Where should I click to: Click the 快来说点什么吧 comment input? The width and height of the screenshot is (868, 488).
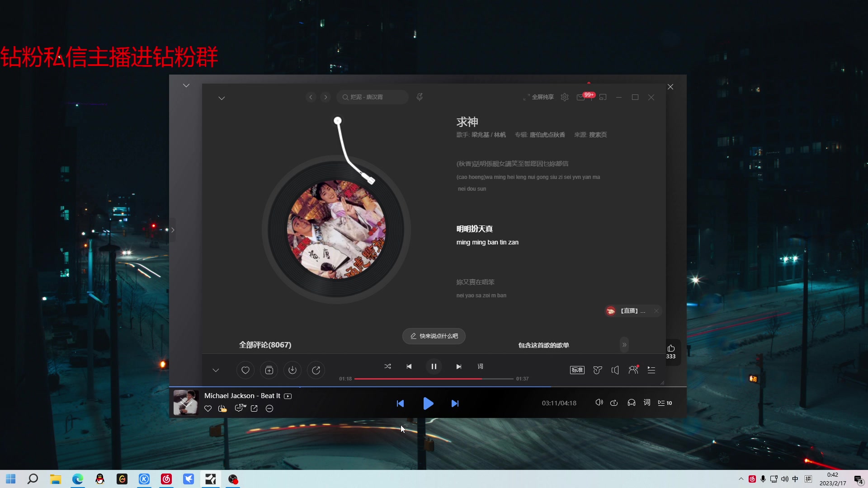434,336
